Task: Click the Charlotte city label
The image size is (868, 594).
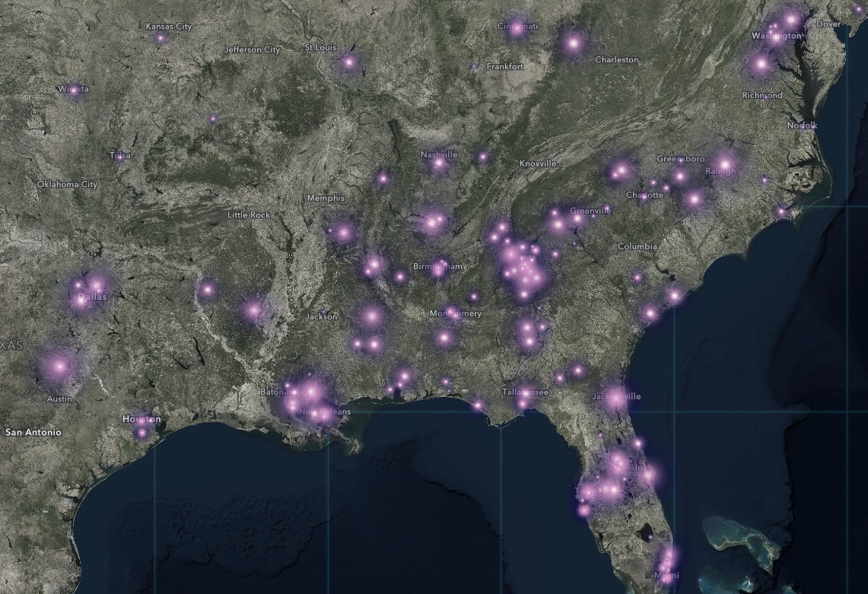Action: tap(644, 195)
